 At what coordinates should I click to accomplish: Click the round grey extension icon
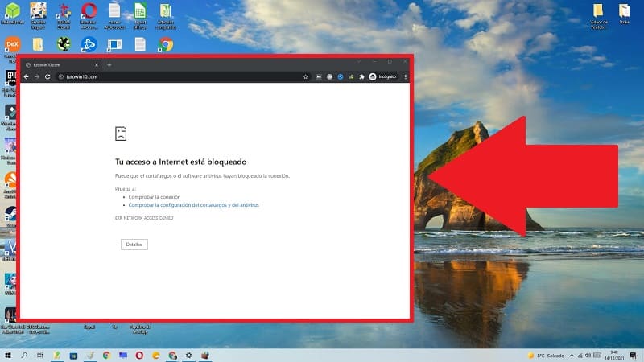pos(329,76)
